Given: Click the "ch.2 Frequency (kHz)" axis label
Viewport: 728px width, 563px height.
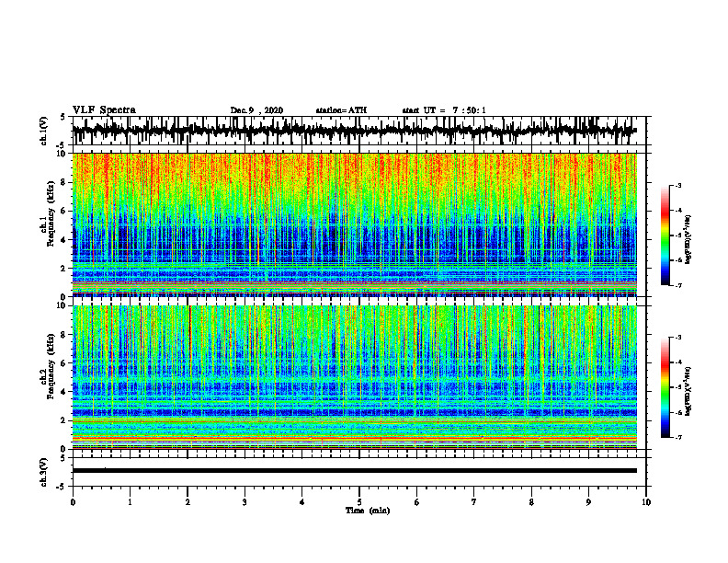Looking at the screenshot, I should 48,366.
